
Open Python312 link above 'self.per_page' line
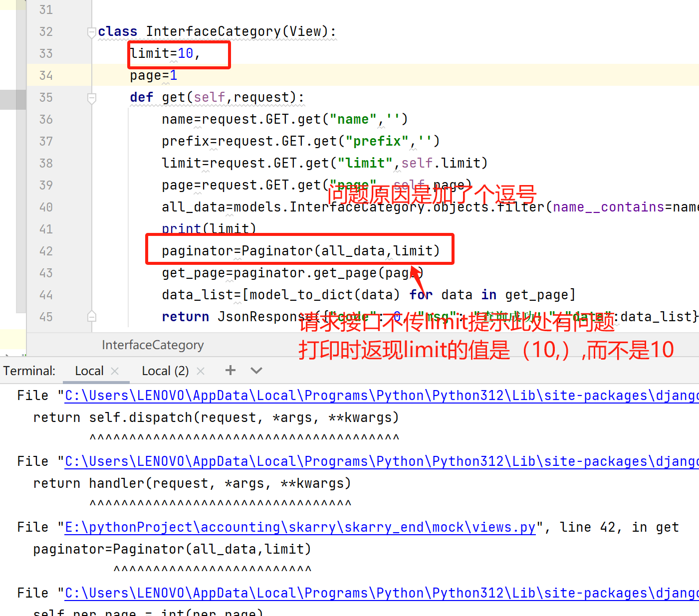pyautogui.click(x=382, y=593)
